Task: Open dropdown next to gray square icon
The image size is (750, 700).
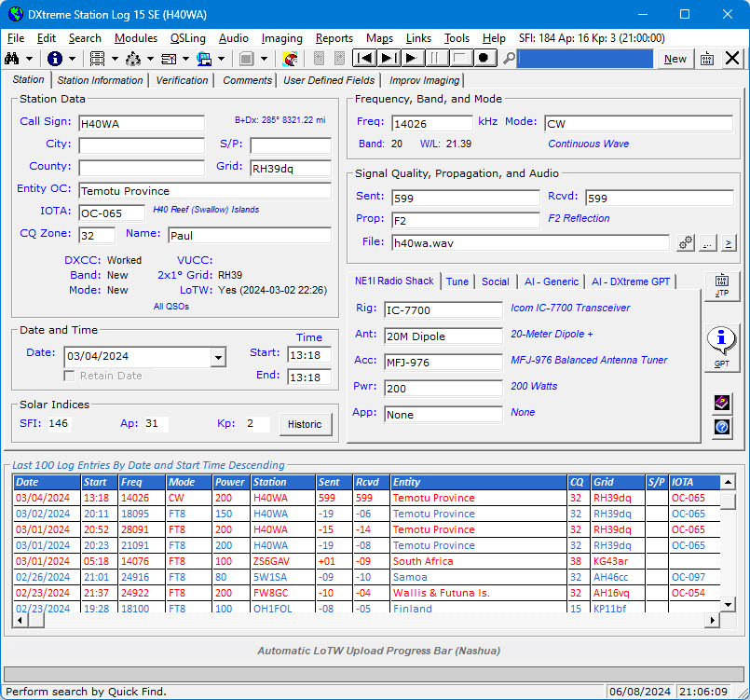Action: coord(264,59)
